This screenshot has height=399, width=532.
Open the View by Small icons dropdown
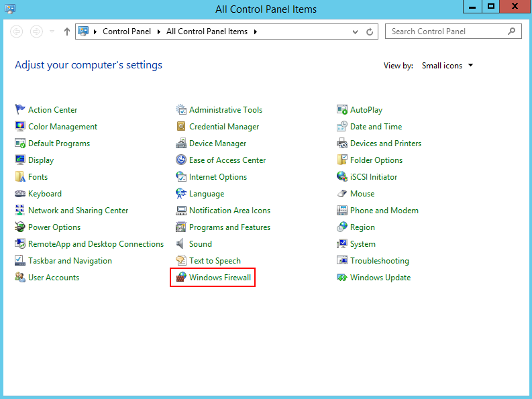[x=447, y=66]
